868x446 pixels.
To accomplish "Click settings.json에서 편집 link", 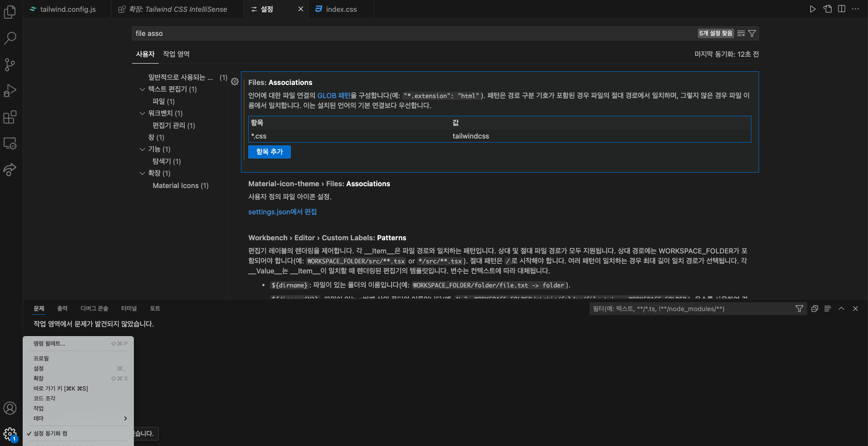I will (x=282, y=212).
